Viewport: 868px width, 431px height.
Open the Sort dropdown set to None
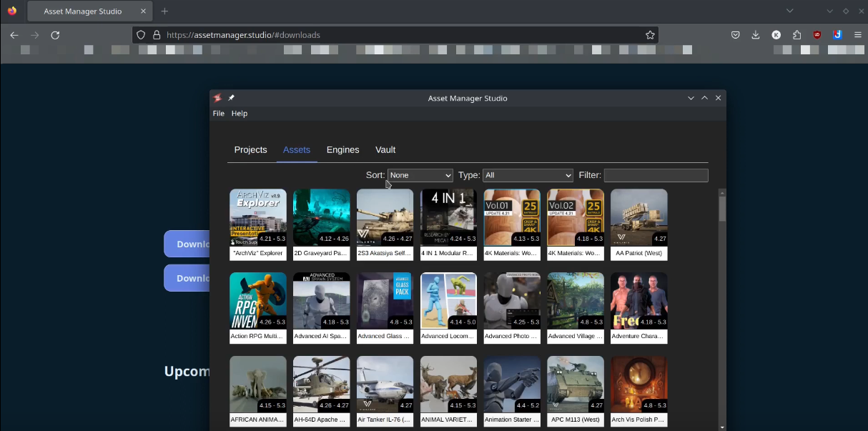420,175
